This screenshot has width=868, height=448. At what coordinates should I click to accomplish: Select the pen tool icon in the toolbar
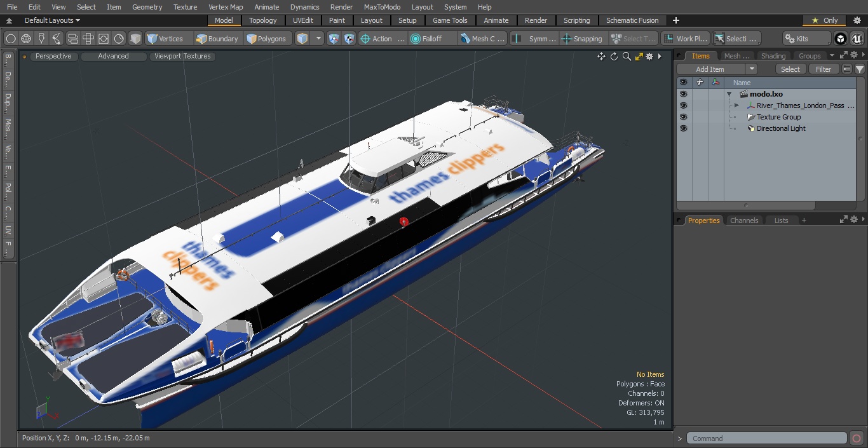point(41,39)
